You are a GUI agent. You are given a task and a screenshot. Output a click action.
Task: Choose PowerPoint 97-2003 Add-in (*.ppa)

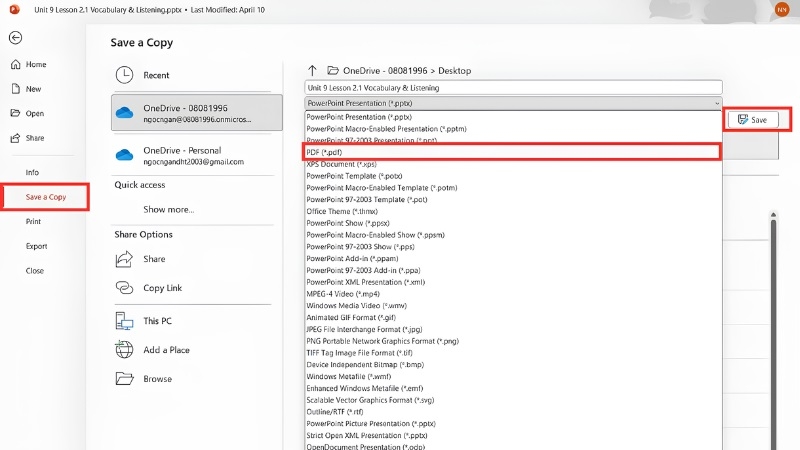point(513,270)
